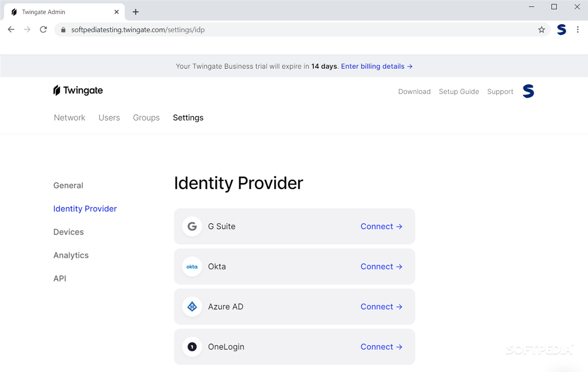Select Identity Provider in sidebar
Screen dimensions: 588x372
coord(85,209)
